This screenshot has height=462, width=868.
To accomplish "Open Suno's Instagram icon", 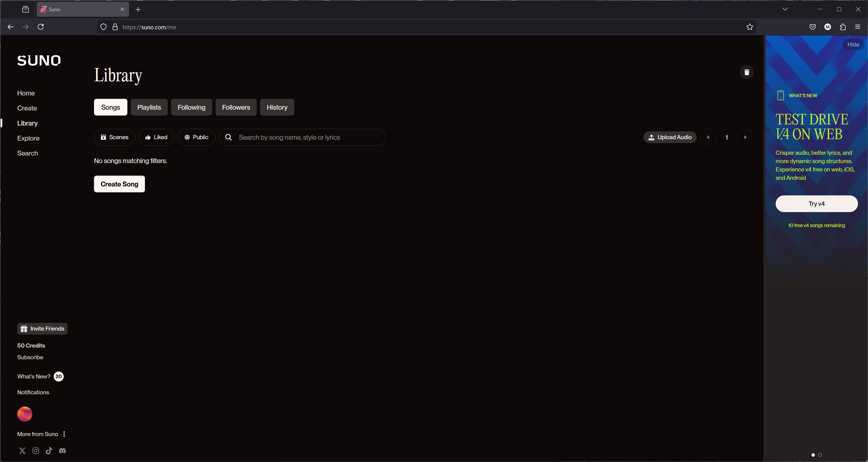I will click(x=36, y=450).
